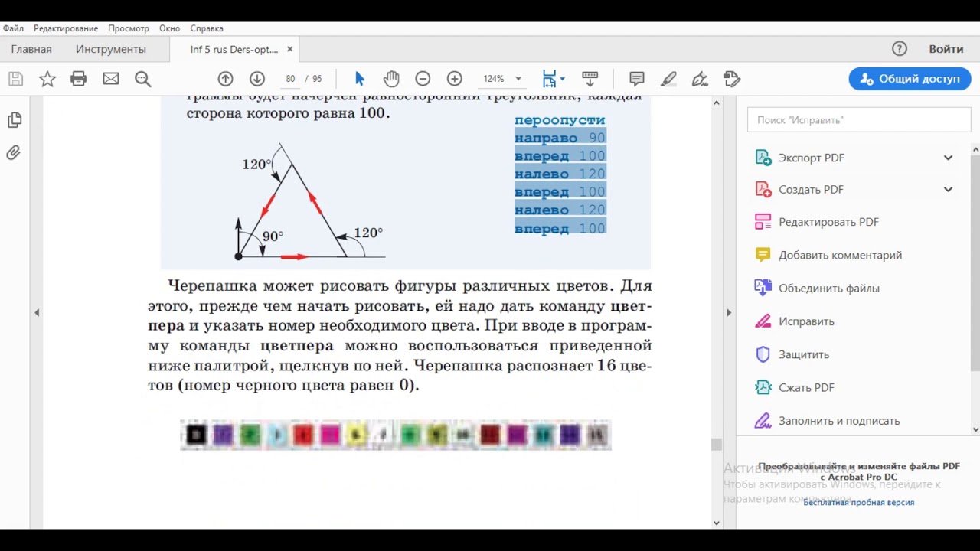Viewport: 980px width, 551px height.
Task: Collapse the right tools pane arrow
Action: click(728, 312)
